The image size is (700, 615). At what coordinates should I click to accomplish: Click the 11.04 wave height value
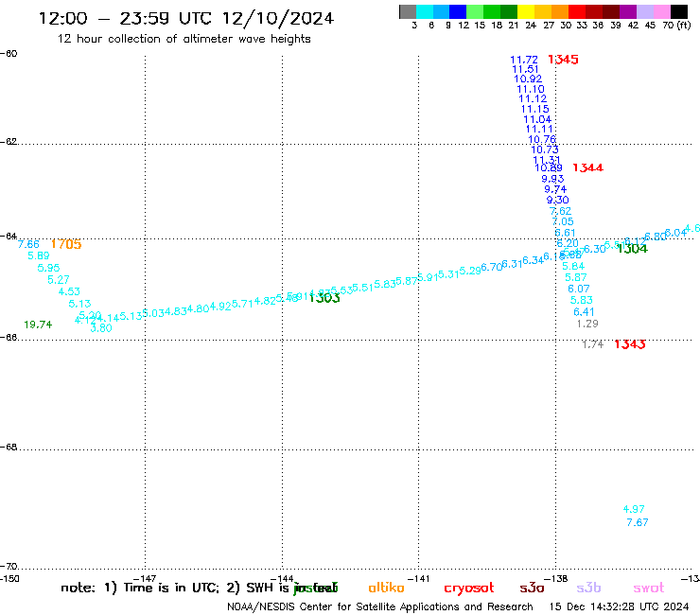click(537, 120)
